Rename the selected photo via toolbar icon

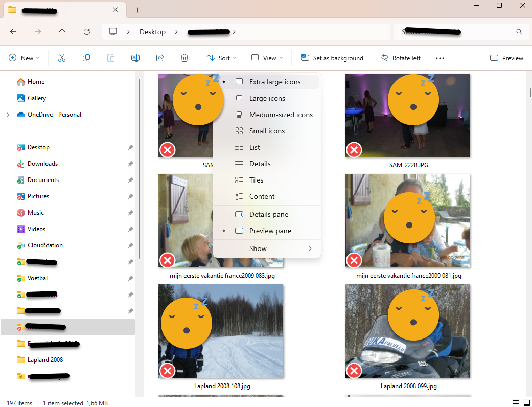[135, 58]
